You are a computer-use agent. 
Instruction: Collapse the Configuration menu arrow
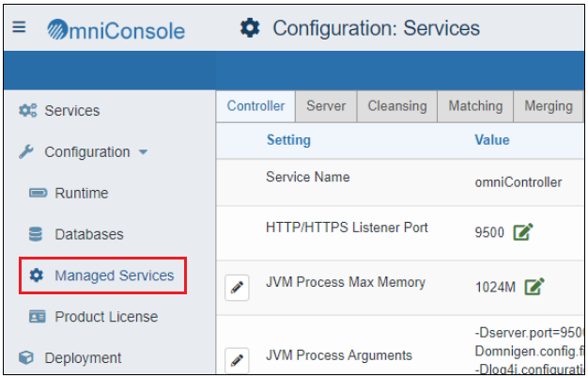pyautogui.click(x=143, y=152)
